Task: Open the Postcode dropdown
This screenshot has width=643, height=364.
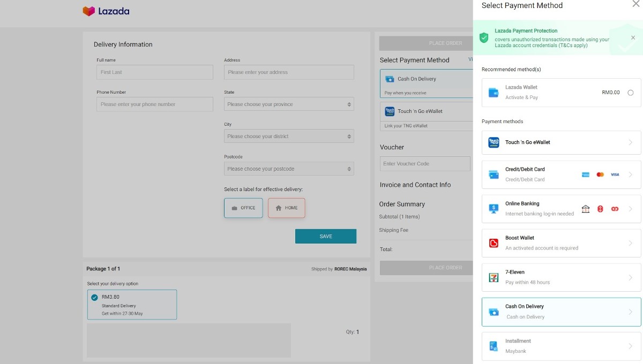Action: point(289,169)
